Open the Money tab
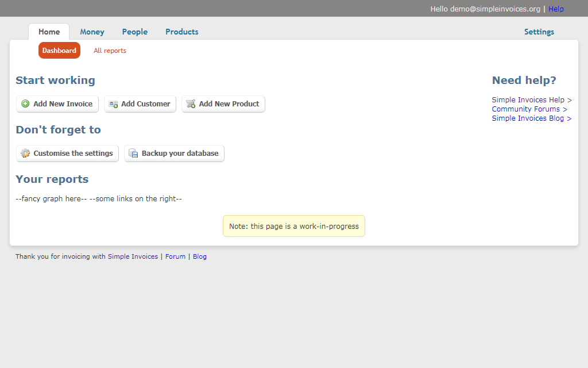This screenshot has height=368, width=588. click(92, 32)
